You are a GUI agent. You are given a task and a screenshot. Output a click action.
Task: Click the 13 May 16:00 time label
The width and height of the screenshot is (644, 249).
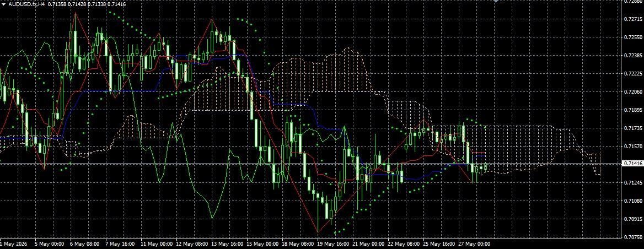pos(227,243)
